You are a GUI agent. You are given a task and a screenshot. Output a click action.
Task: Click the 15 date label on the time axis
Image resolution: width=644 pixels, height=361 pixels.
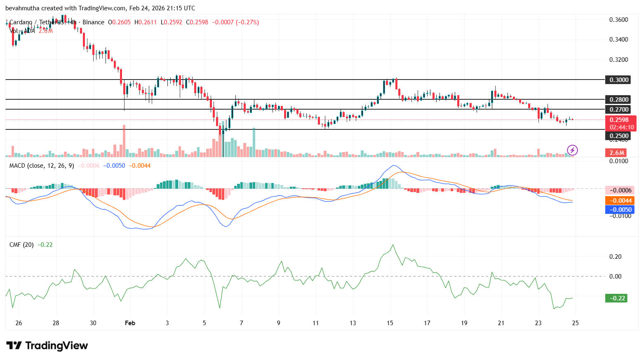point(390,323)
